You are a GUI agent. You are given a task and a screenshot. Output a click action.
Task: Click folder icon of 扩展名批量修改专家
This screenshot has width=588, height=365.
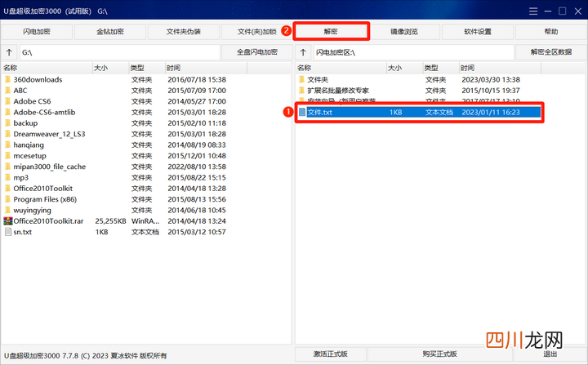coord(301,91)
